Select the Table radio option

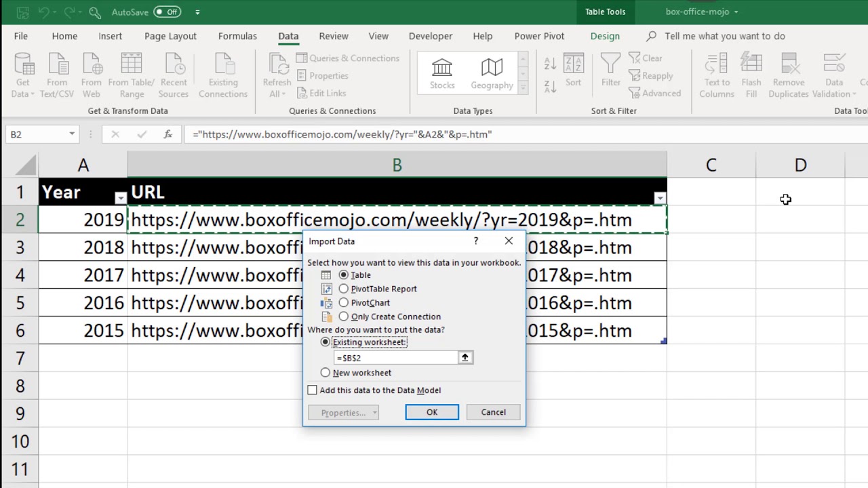tap(344, 274)
